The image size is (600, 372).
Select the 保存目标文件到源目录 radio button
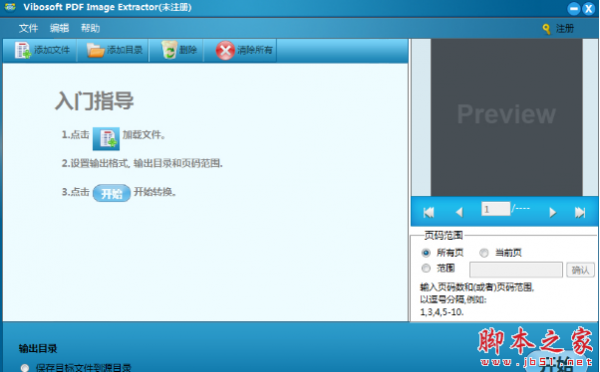pyautogui.click(x=25, y=368)
